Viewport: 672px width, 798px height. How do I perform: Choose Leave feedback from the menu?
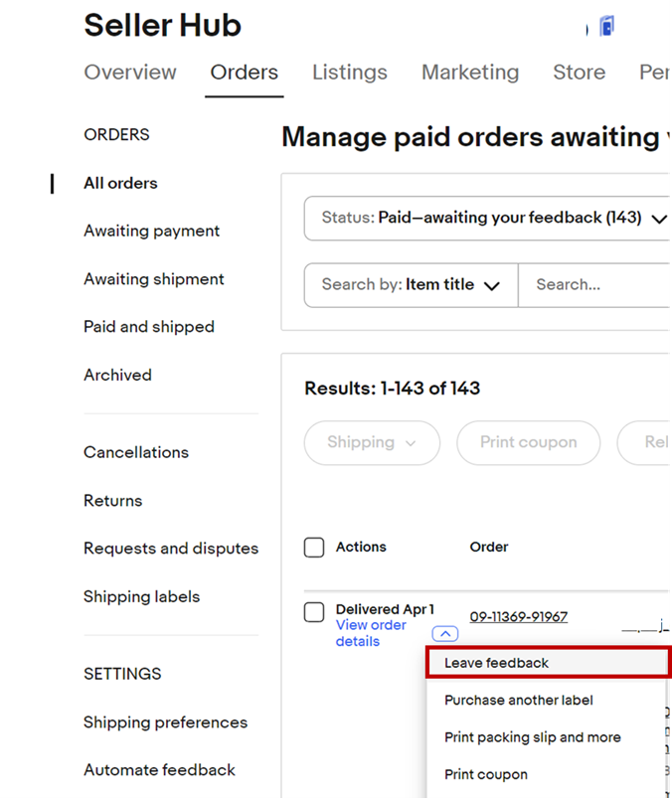[x=547, y=663]
